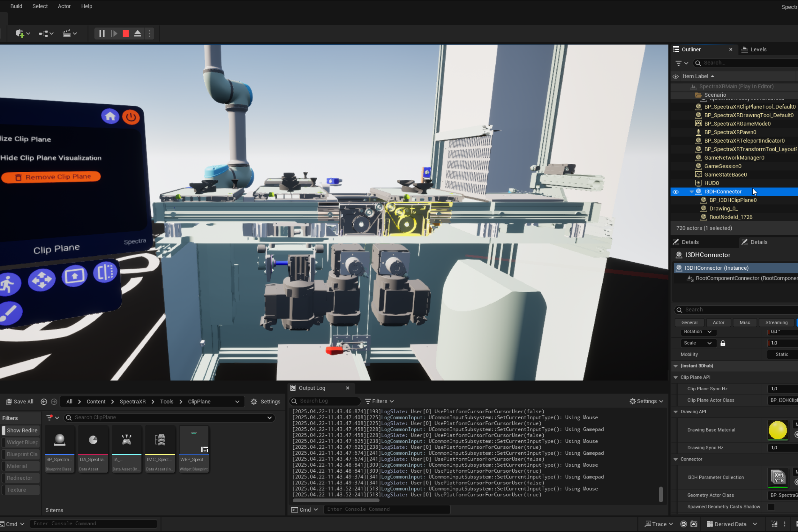Viewport: 798px width, 532px height.
Task: Click the Home icon on VR panel
Action: click(110, 117)
